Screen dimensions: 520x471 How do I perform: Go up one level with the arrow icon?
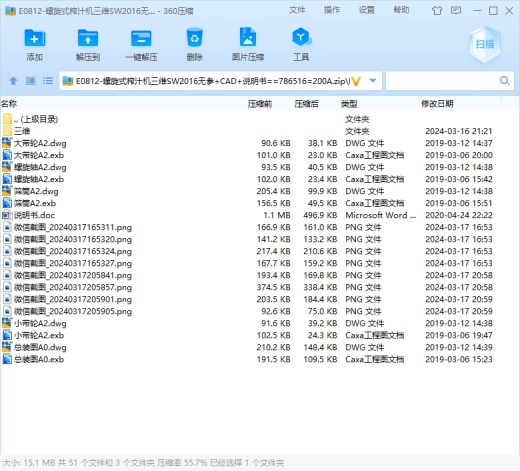13,81
